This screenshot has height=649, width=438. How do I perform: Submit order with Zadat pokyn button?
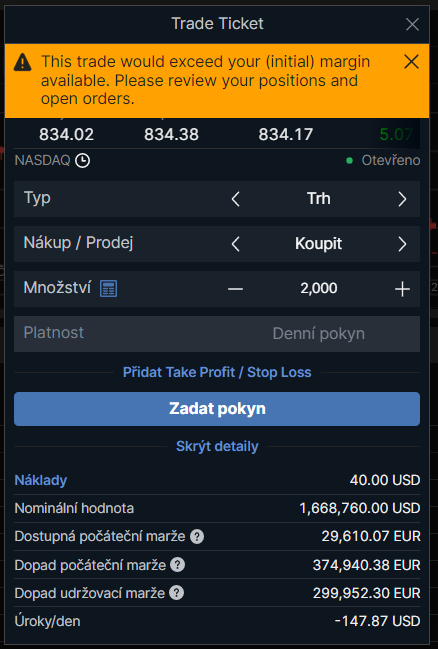tap(217, 409)
